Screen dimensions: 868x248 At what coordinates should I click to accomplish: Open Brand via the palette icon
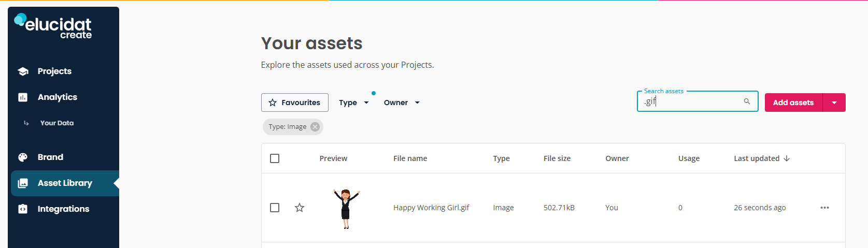pyautogui.click(x=23, y=157)
